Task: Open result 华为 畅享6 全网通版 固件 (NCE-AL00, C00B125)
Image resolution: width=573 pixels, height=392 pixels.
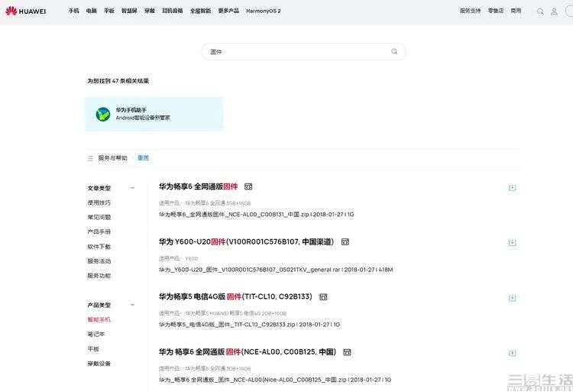Action: point(248,352)
